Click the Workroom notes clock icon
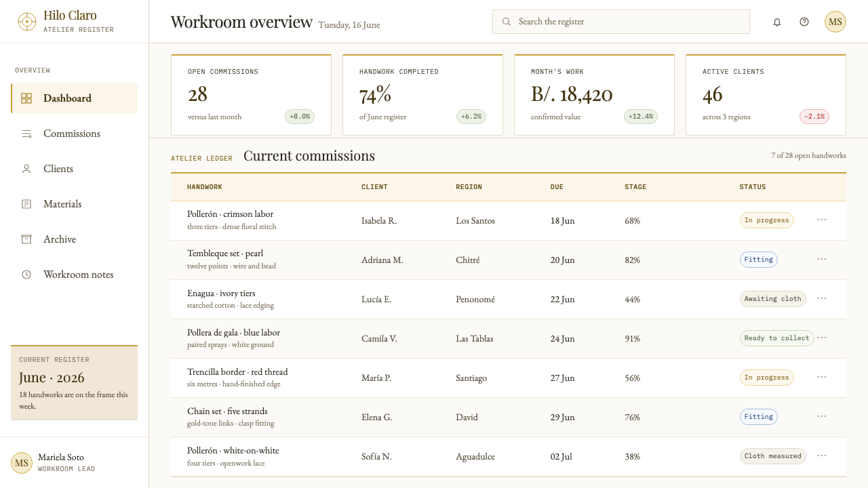The width and height of the screenshot is (868, 488). [26, 274]
